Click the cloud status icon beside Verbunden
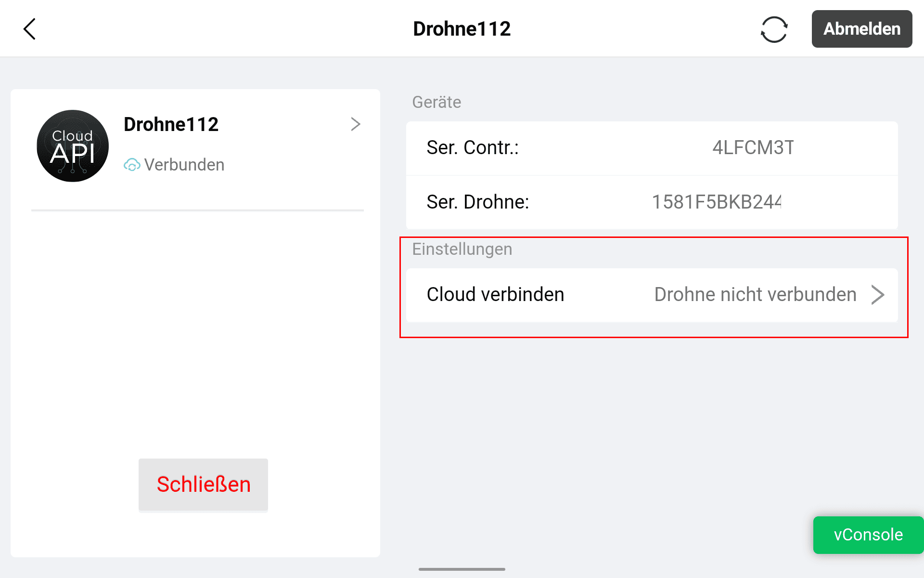The height and width of the screenshot is (578, 924). click(x=132, y=165)
